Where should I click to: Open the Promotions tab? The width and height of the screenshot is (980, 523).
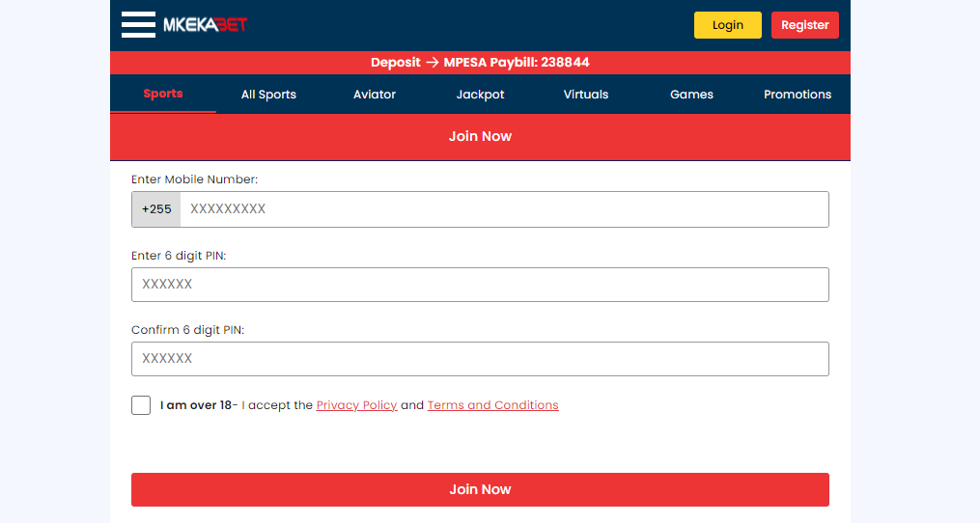click(798, 95)
